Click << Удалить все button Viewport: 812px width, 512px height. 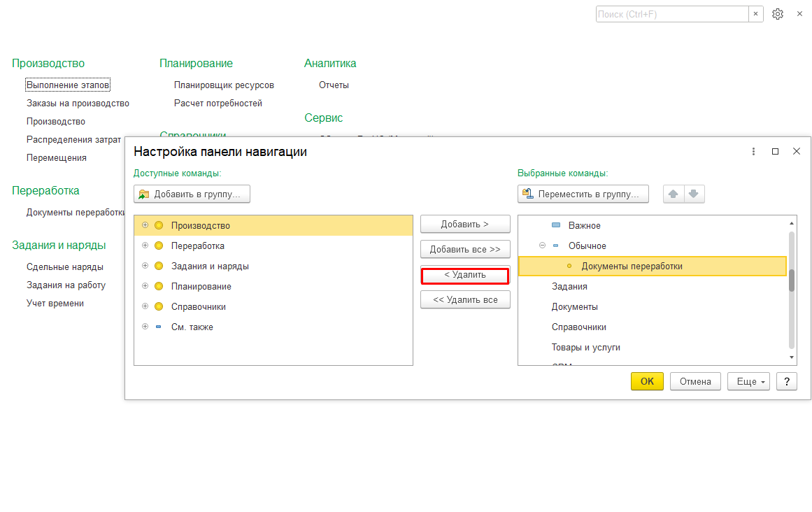[x=465, y=300]
